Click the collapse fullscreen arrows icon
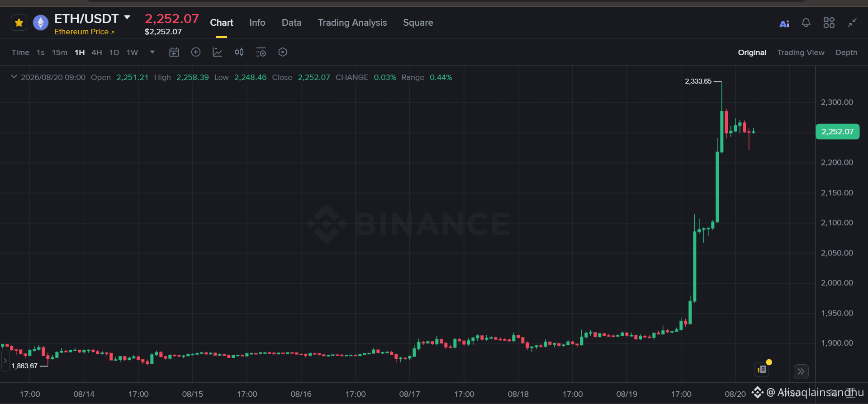Image resolution: width=868 pixels, height=404 pixels. tap(852, 23)
